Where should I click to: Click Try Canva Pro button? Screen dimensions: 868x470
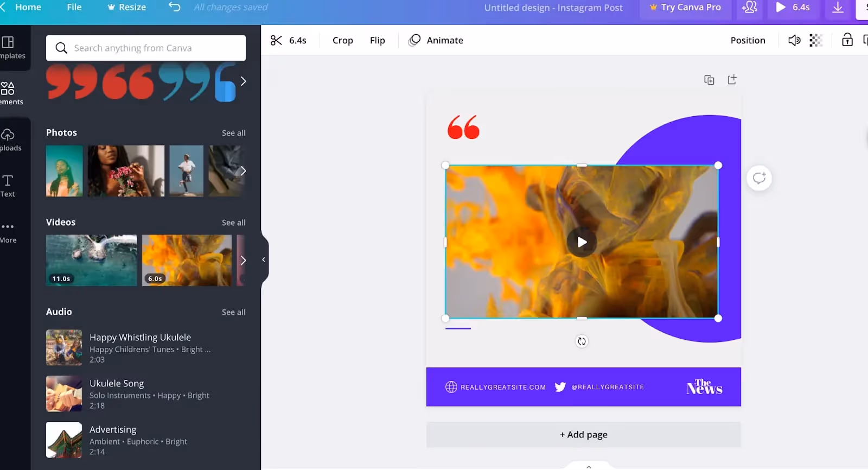[x=685, y=8]
